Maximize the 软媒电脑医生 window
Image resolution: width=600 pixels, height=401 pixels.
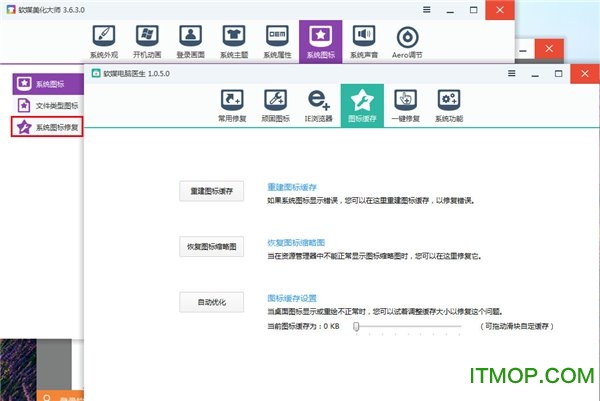pos(558,73)
